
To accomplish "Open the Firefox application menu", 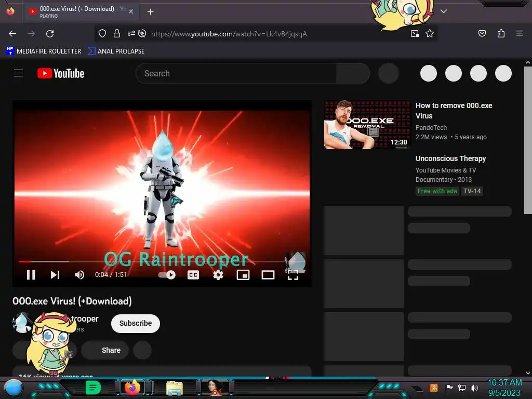I will [x=520, y=33].
